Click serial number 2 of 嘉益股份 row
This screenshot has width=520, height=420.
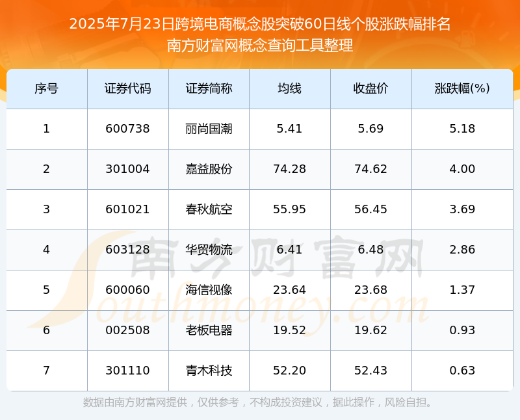tap(46, 169)
